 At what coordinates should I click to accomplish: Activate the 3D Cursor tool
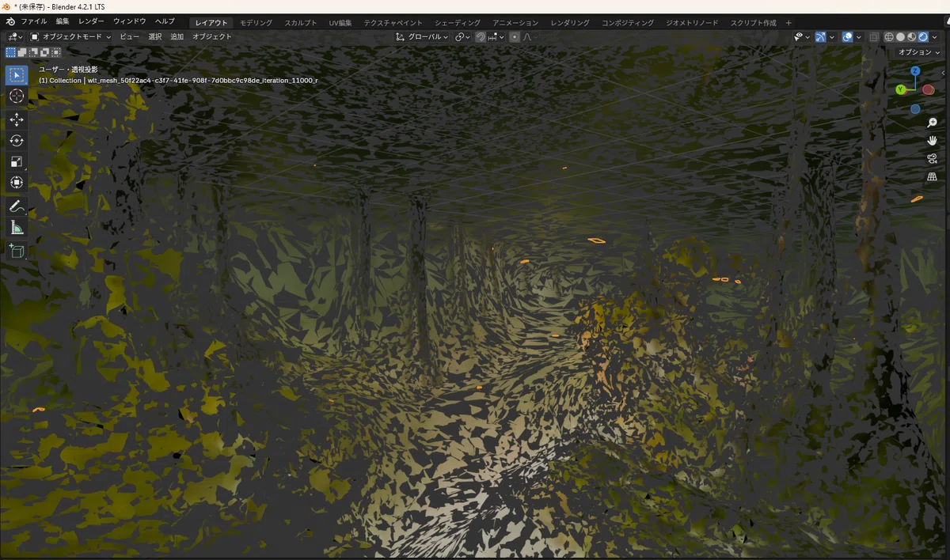tap(17, 96)
